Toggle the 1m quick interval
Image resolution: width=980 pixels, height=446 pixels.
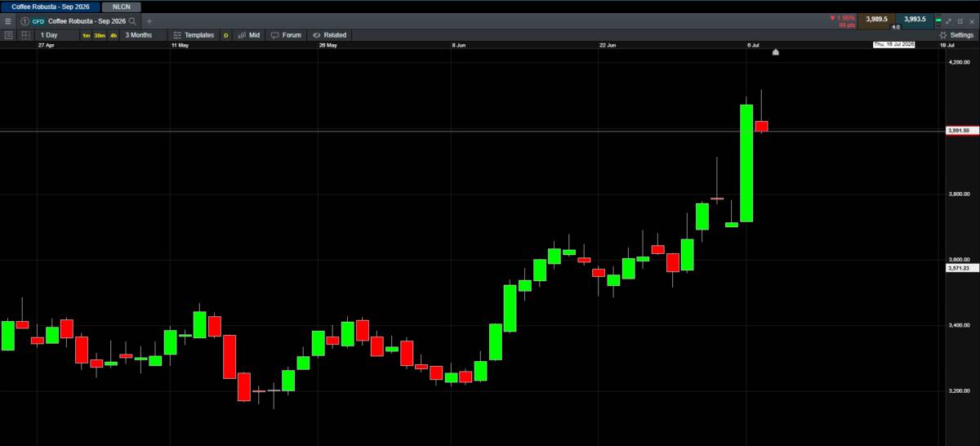86,35
